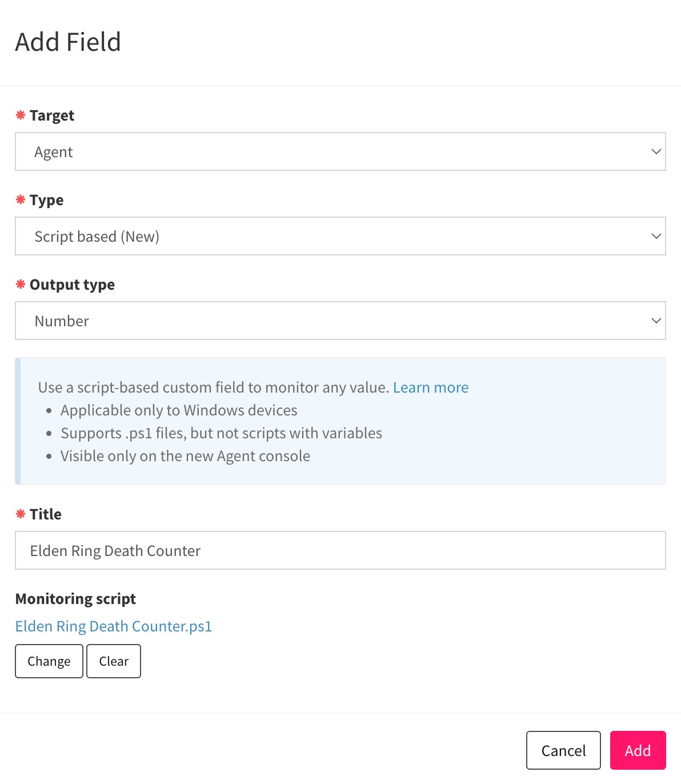Cancel adding the field
681x784 pixels.
[563, 750]
